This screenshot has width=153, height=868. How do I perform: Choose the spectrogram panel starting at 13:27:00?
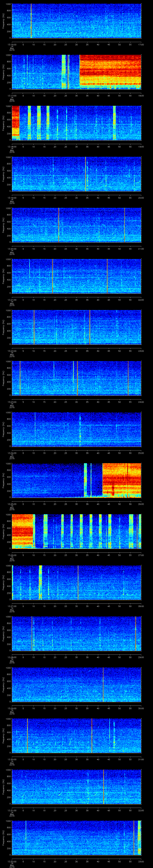(x=76, y=583)
